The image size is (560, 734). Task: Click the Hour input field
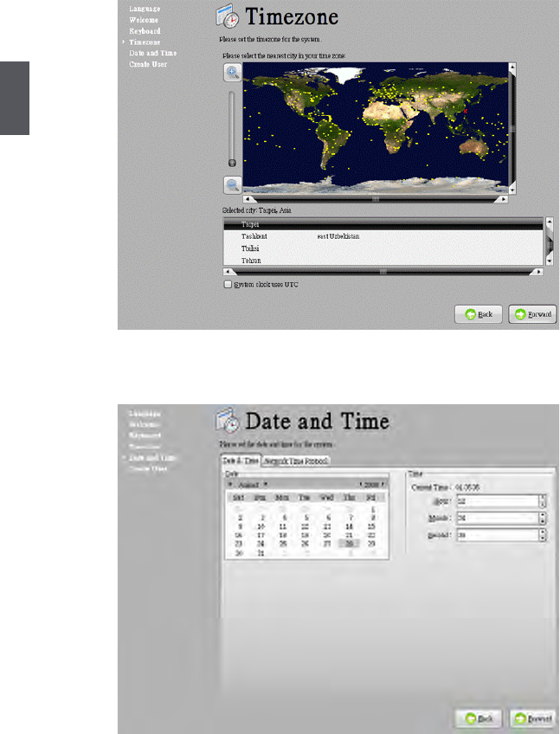498,501
